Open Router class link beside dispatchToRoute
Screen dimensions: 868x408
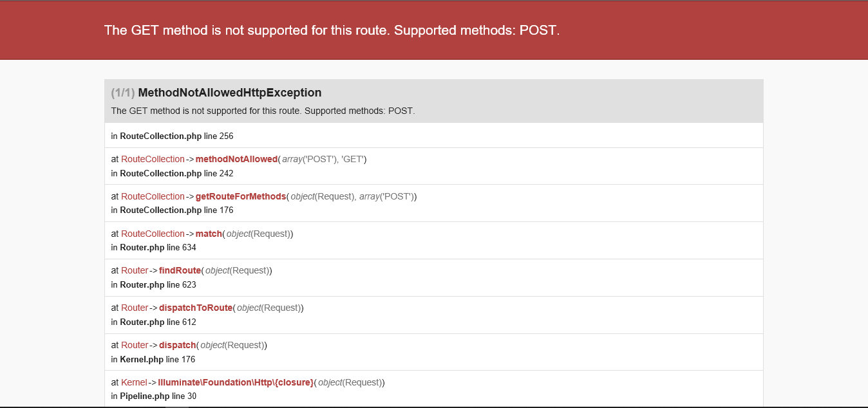pyautogui.click(x=135, y=308)
